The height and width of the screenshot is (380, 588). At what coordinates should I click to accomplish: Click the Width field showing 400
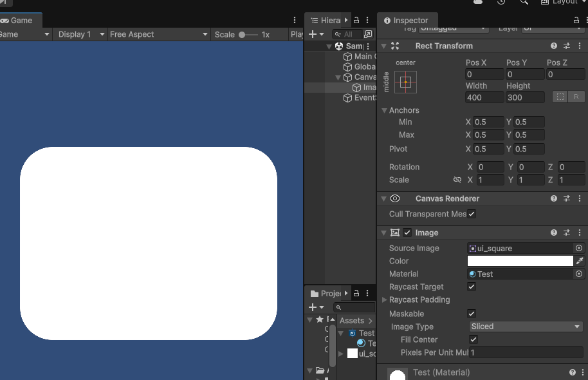(484, 97)
